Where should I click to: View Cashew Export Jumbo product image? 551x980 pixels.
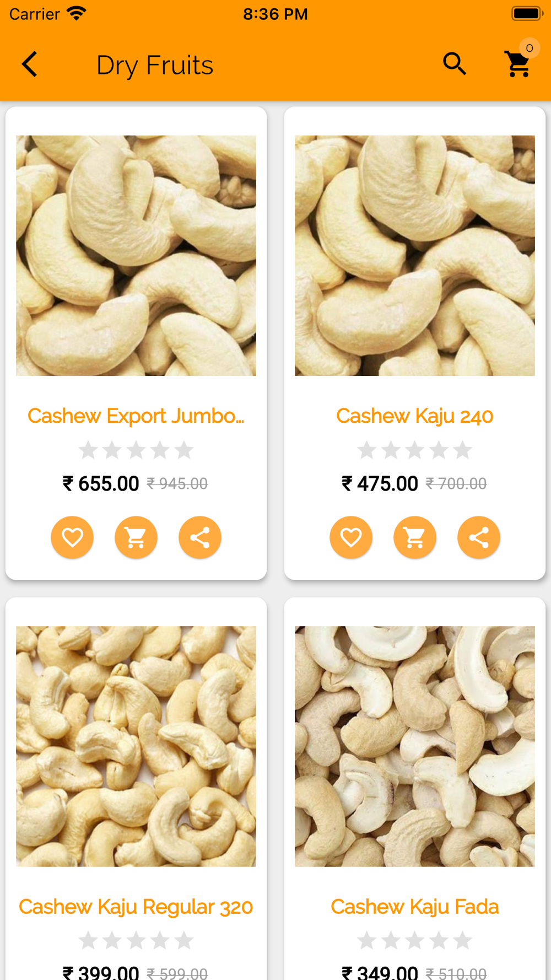coord(136,256)
